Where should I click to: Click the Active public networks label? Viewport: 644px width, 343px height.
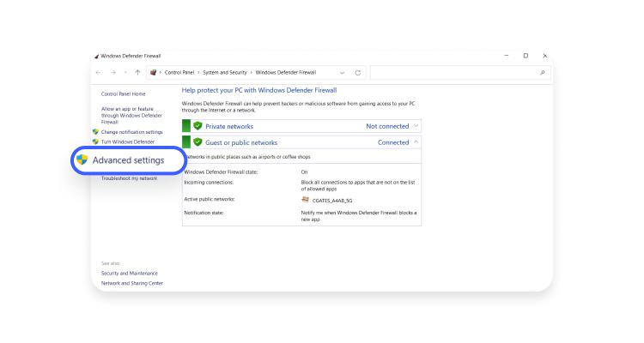tap(210, 199)
